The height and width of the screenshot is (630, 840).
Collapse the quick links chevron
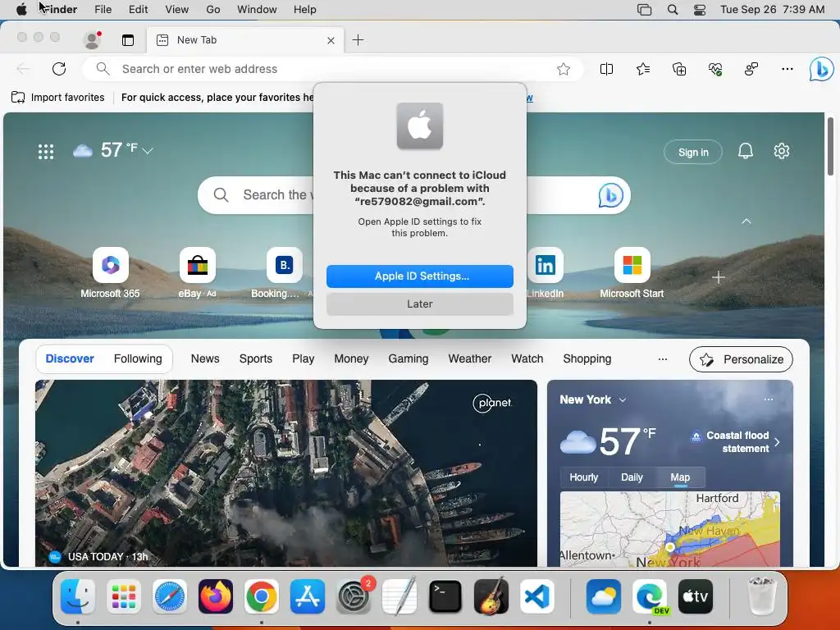[746, 221]
